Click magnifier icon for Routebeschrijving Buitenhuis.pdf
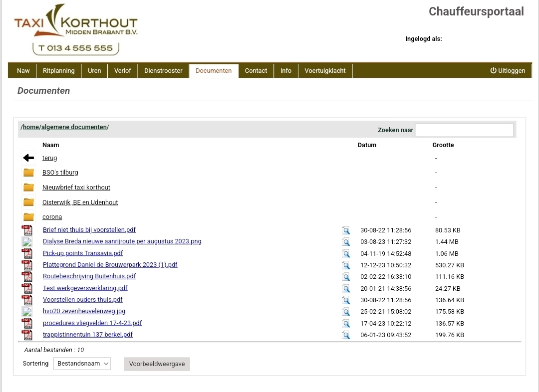 tap(346, 277)
